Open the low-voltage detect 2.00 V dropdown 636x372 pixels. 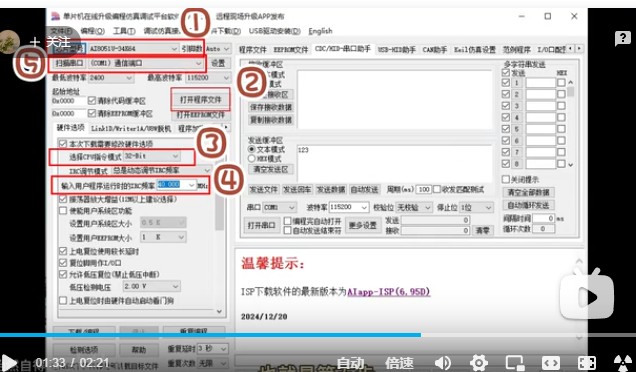[151, 286]
